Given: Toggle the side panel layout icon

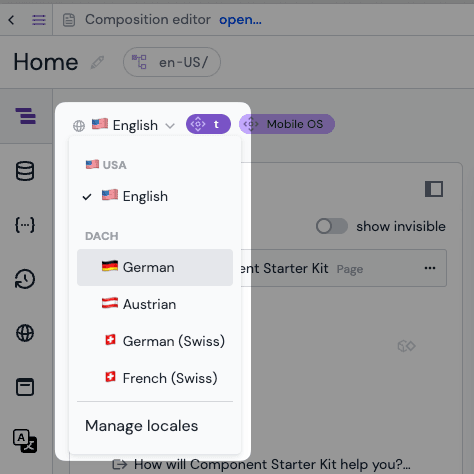Looking at the screenshot, I should tap(434, 189).
